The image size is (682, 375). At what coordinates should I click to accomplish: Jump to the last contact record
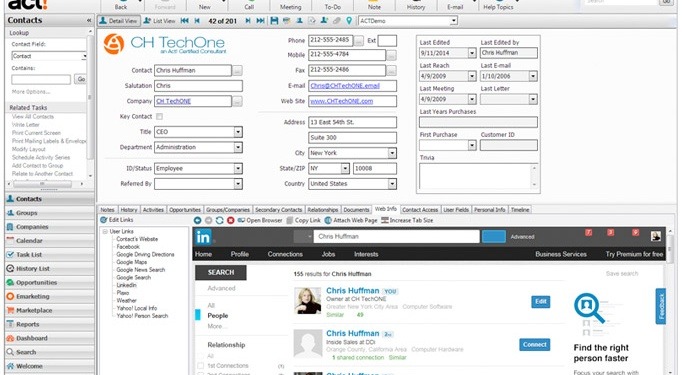[260, 20]
